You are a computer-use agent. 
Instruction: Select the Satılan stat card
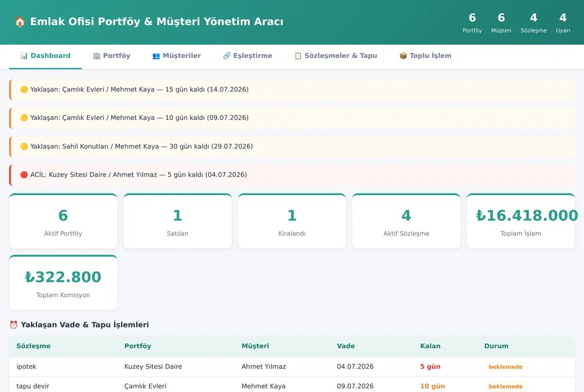(178, 221)
